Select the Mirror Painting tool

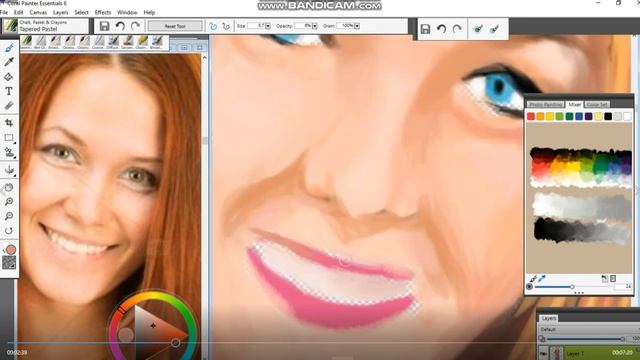tap(9, 169)
